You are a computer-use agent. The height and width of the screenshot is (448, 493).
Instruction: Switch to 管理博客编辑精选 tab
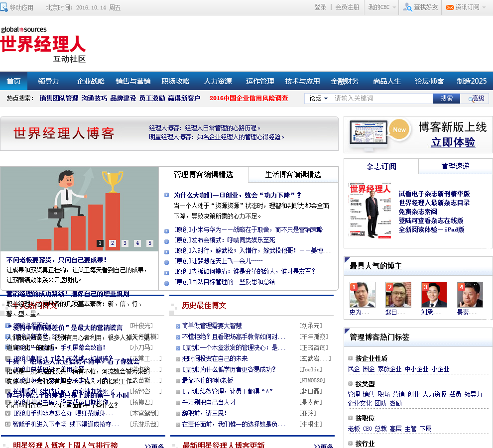(203, 175)
